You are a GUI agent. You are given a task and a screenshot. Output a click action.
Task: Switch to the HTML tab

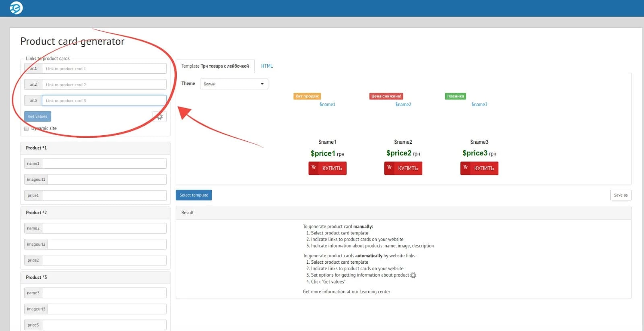[267, 66]
